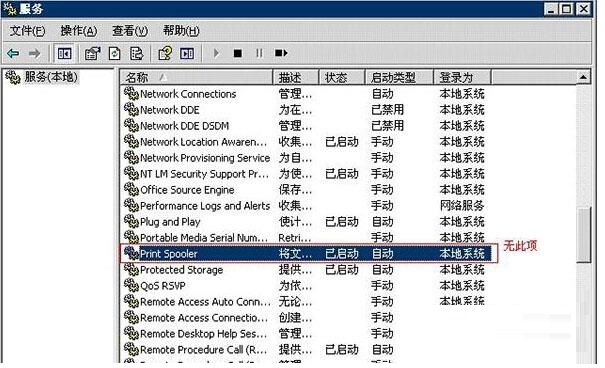The image size is (605, 368).
Task: Close the 服务 window
Action: point(584,9)
